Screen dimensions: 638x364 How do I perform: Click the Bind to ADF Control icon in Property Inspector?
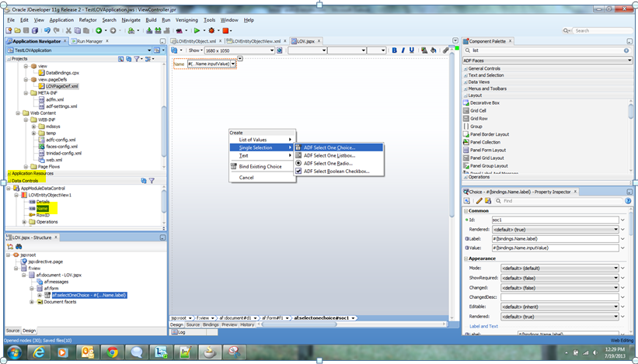488,201
